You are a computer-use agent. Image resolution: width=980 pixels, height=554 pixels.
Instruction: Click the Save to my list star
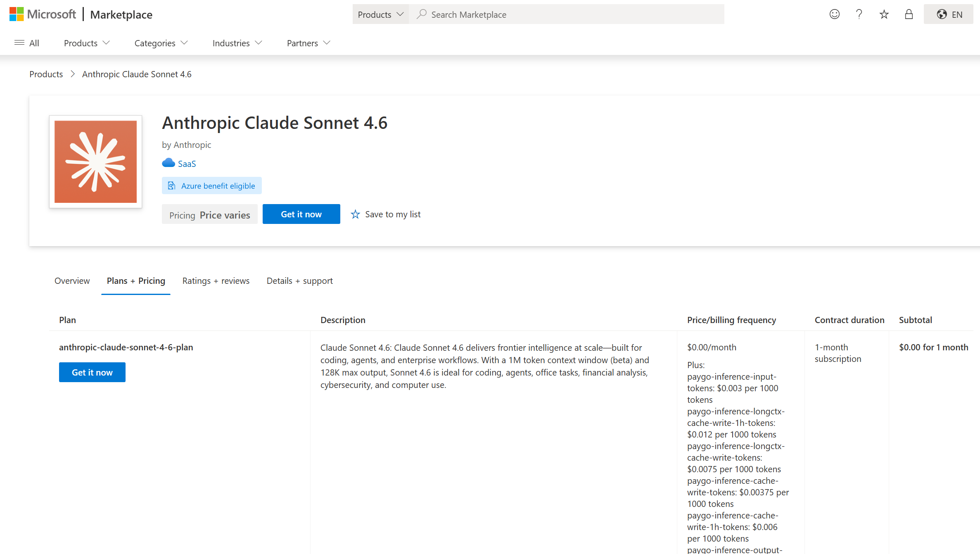pos(355,214)
